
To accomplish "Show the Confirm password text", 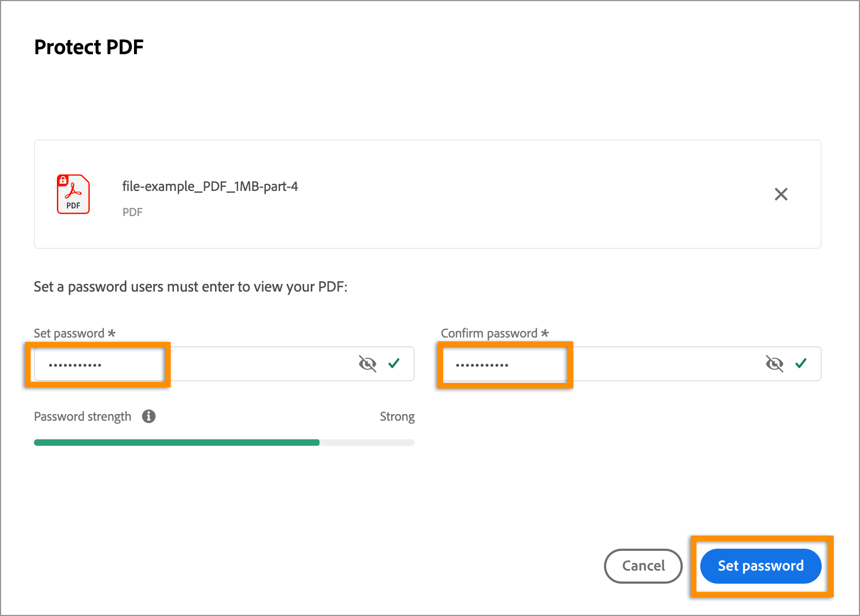I will click(x=775, y=363).
